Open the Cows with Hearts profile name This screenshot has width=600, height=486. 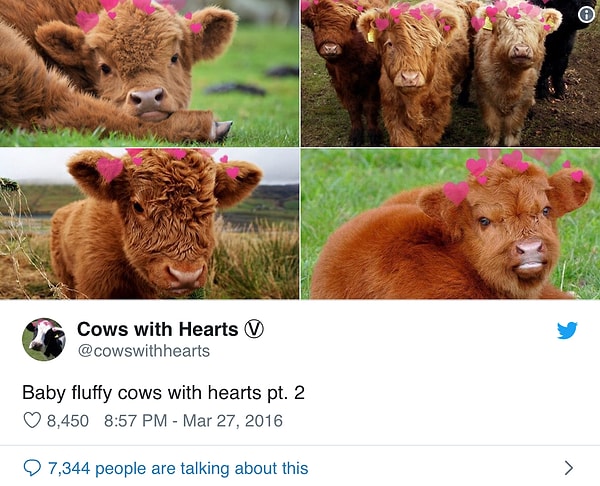tap(158, 329)
